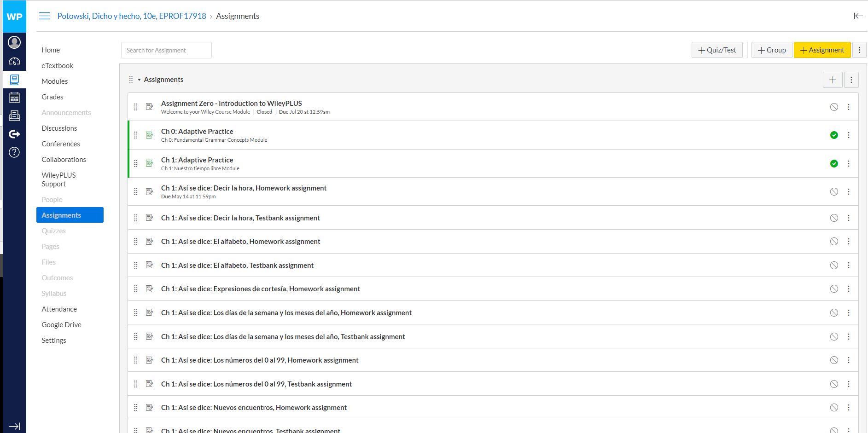Publish Los días de la semana, Homework assignment
The image size is (868, 433).
[834, 312]
